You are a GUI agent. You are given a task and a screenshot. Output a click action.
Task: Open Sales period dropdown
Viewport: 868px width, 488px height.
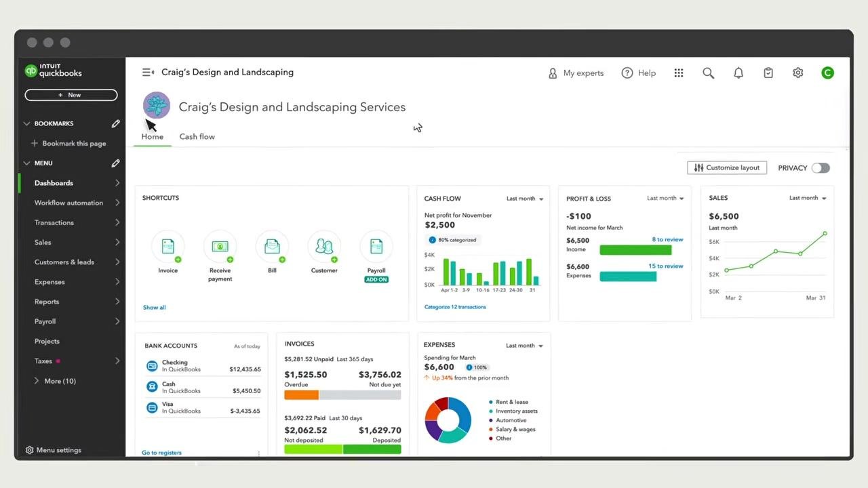[x=808, y=199]
